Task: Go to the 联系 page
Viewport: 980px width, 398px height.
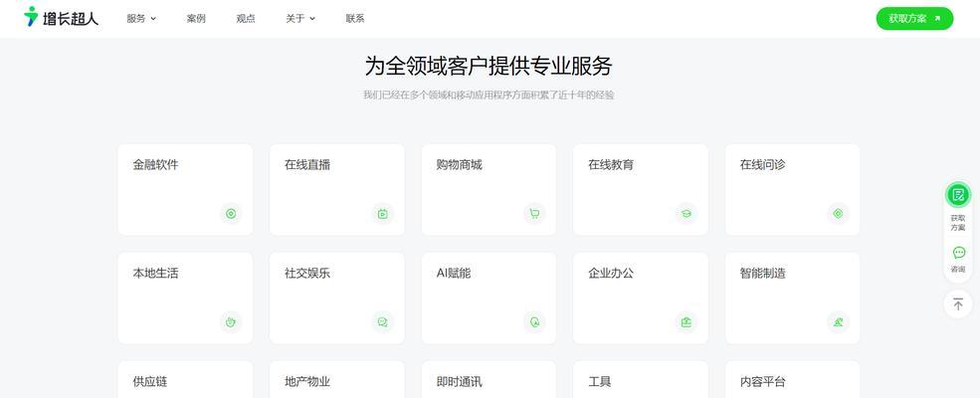Action: click(355, 19)
